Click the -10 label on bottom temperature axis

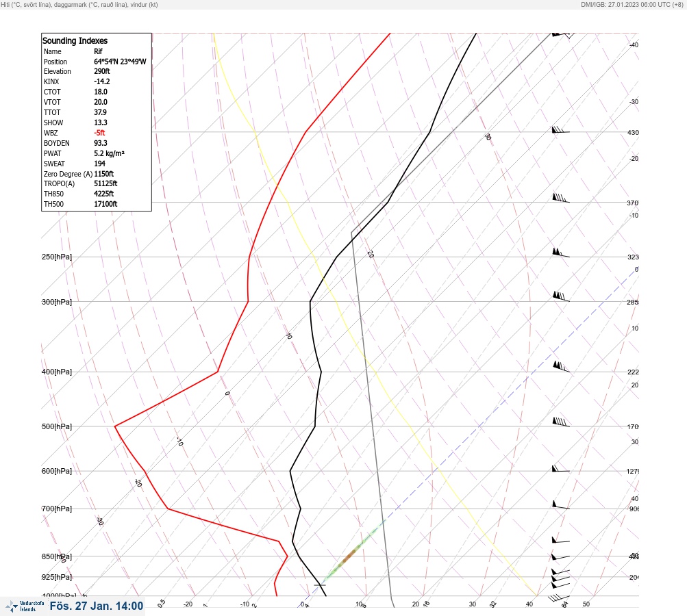point(245,604)
